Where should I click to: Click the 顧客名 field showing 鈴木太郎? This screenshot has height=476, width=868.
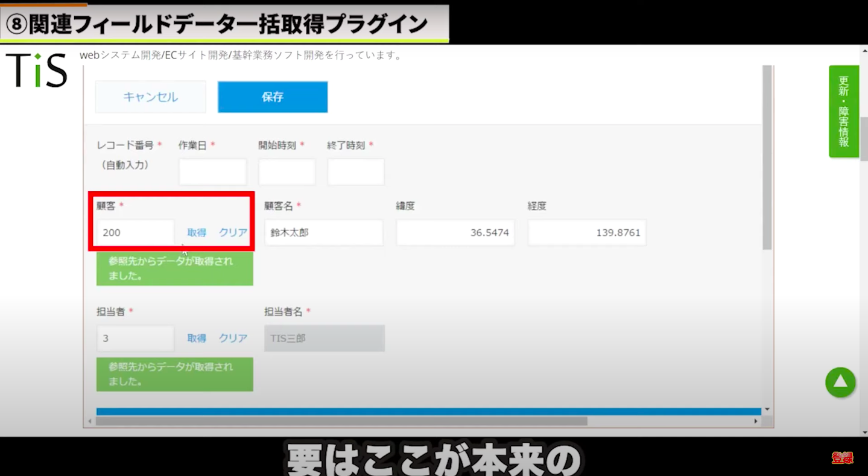coord(323,233)
